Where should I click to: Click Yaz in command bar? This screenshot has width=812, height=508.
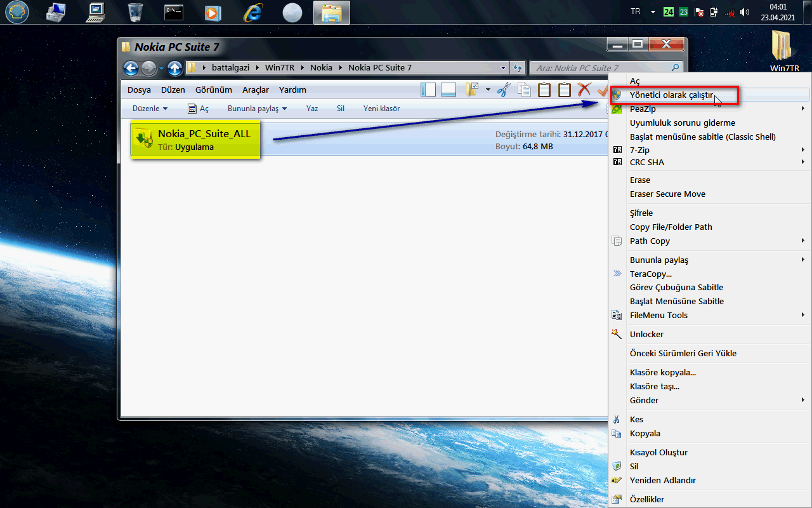click(312, 109)
